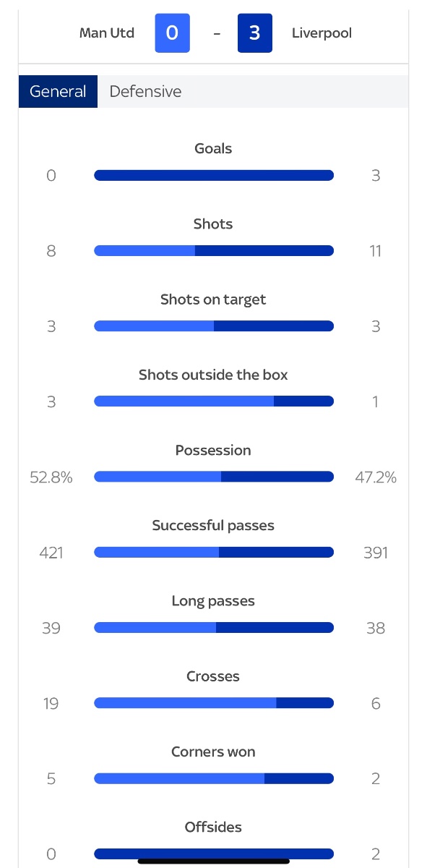Click the Shots comparison bar
This screenshot has width=427, height=868.
coord(214,251)
